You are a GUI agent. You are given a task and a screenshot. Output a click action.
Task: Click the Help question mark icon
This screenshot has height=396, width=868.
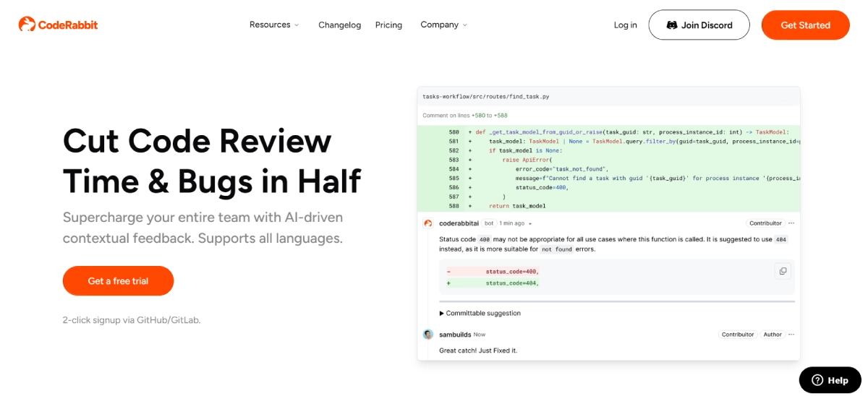pyautogui.click(x=817, y=380)
